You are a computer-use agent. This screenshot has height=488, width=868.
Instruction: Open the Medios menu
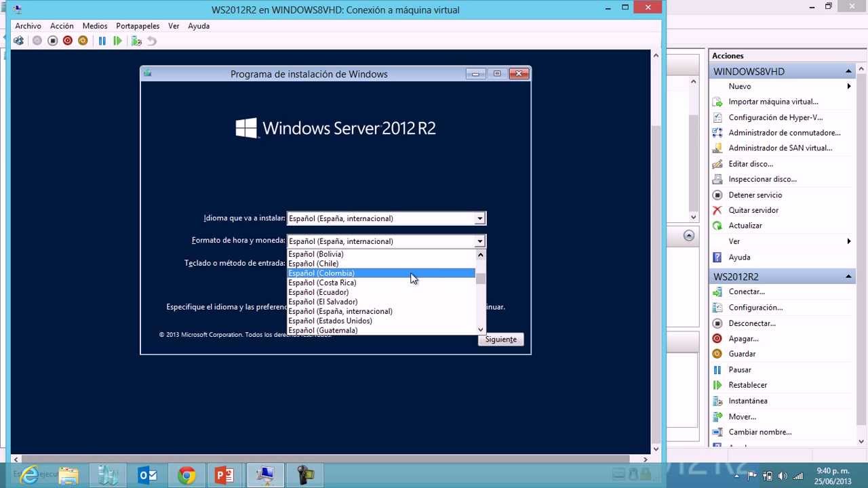(x=95, y=26)
